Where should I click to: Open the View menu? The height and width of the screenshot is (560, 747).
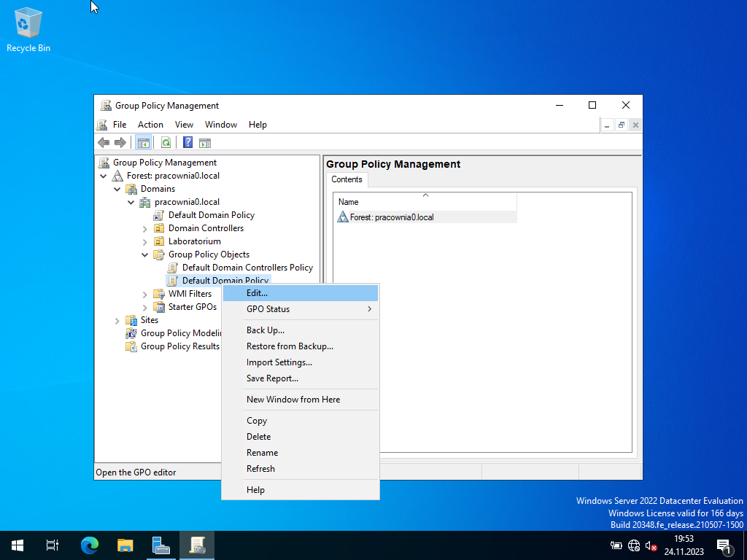[x=184, y=125]
